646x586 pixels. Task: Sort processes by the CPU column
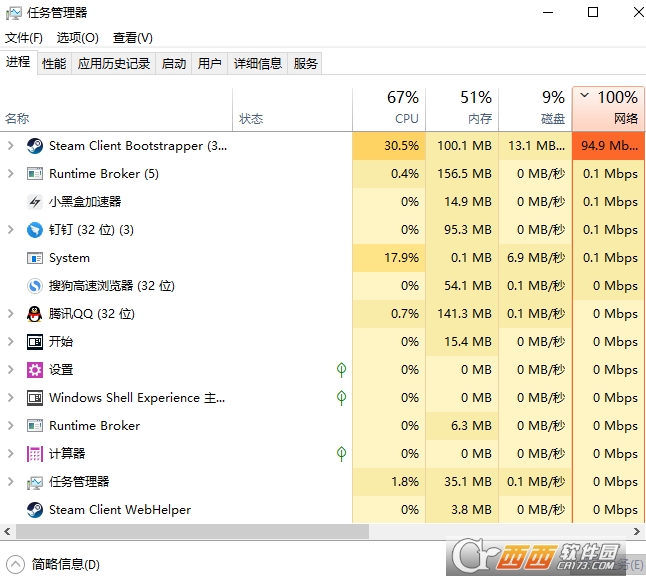coord(389,109)
